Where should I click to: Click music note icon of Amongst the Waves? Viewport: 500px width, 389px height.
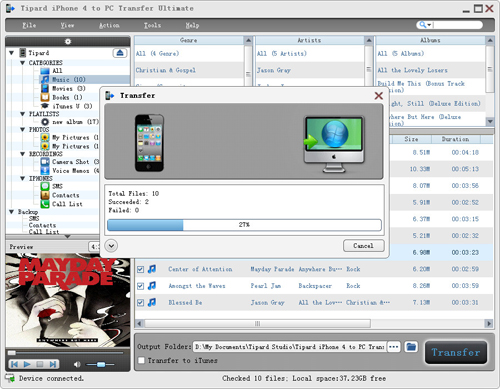[152, 286]
